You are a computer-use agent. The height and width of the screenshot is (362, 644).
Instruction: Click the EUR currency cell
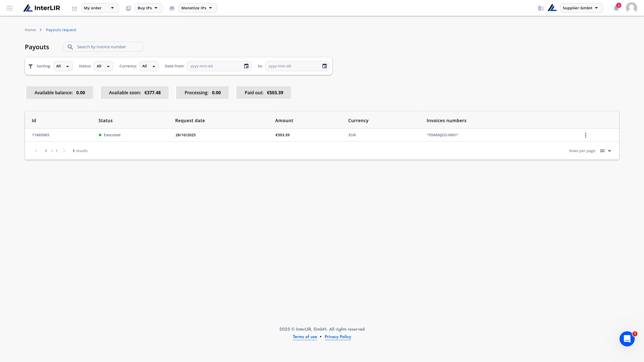pyautogui.click(x=352, y=135)
